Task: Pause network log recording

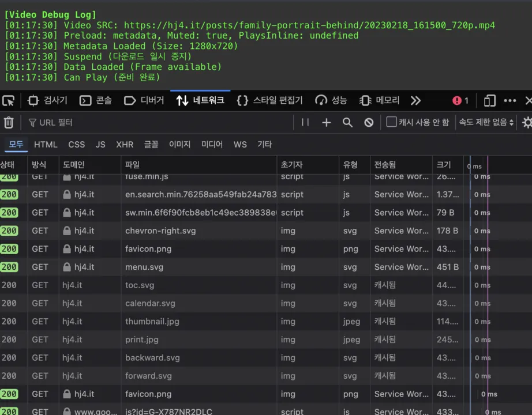Action: (305, 122)
